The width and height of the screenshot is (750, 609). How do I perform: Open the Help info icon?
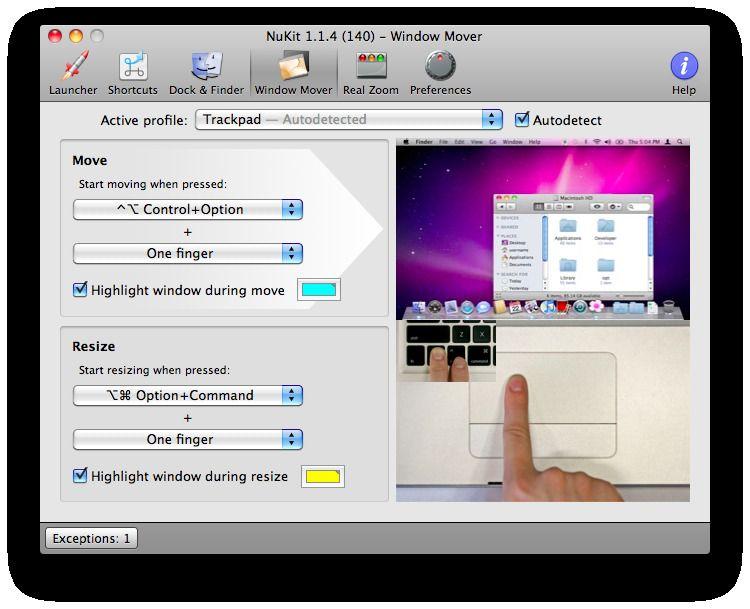coord(684,66)
